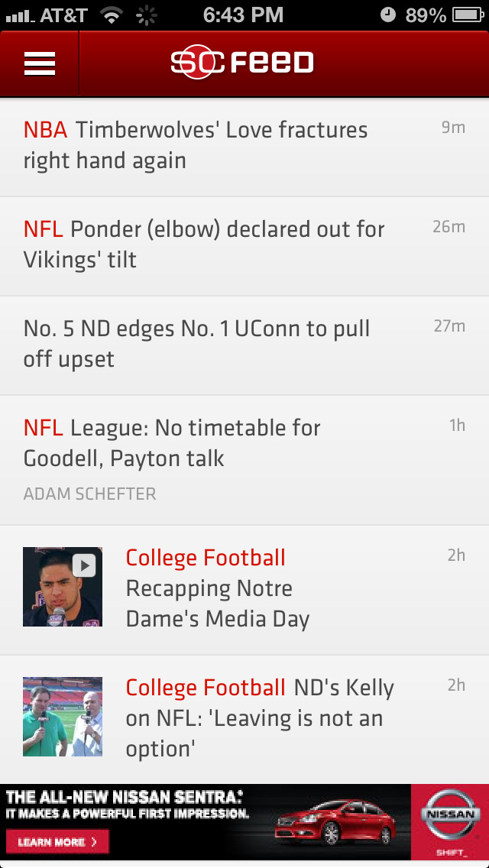The height and width of the screenshot is (868, 489).
Task: Tap the Wi-Fi signal icon
Action: (112, 15)
